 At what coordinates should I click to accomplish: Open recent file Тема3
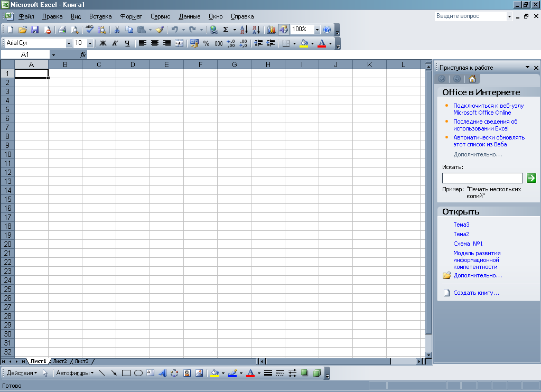[x=461, y=225]
